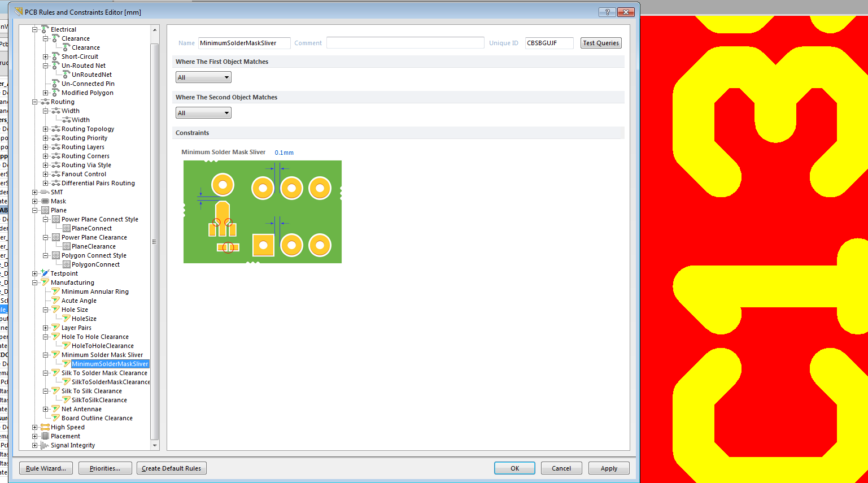This screenshot has width=868, height=483.
Task: Click the Electrical category icon
Action: (45, 29)
